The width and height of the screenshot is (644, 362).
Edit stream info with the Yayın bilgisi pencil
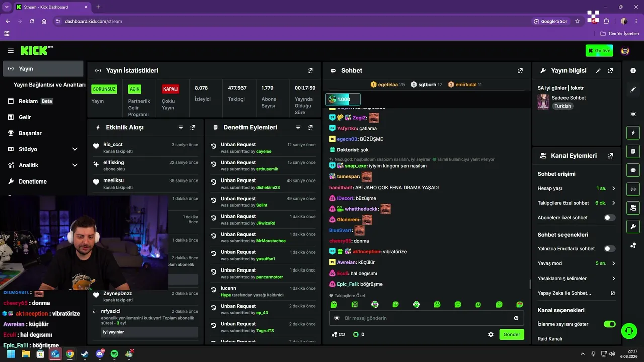click(598, 71)
